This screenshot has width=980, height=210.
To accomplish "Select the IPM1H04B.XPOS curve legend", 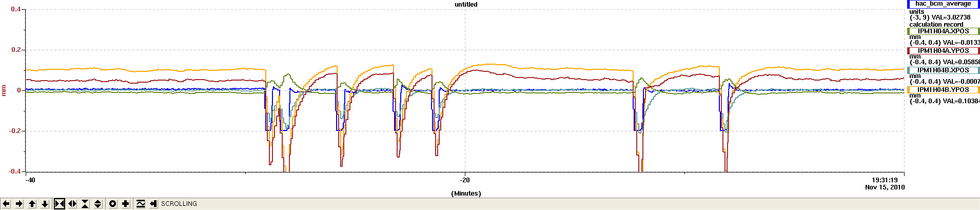I will (x=943, y=70).
